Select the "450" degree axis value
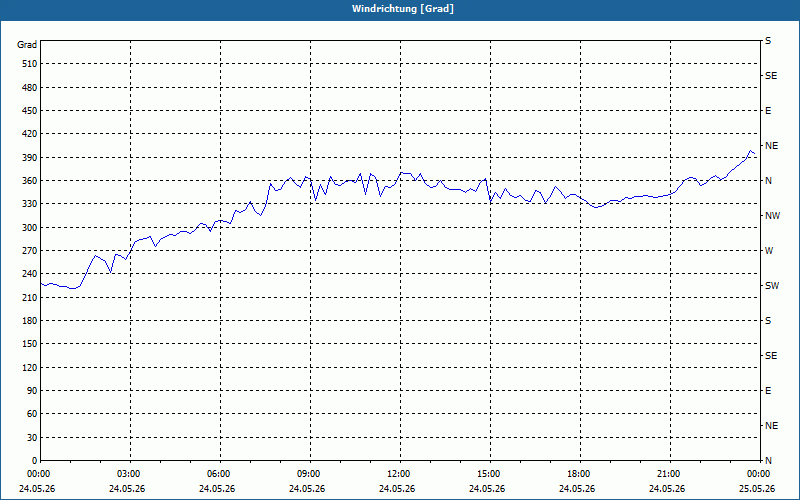 tap(30, 111)
